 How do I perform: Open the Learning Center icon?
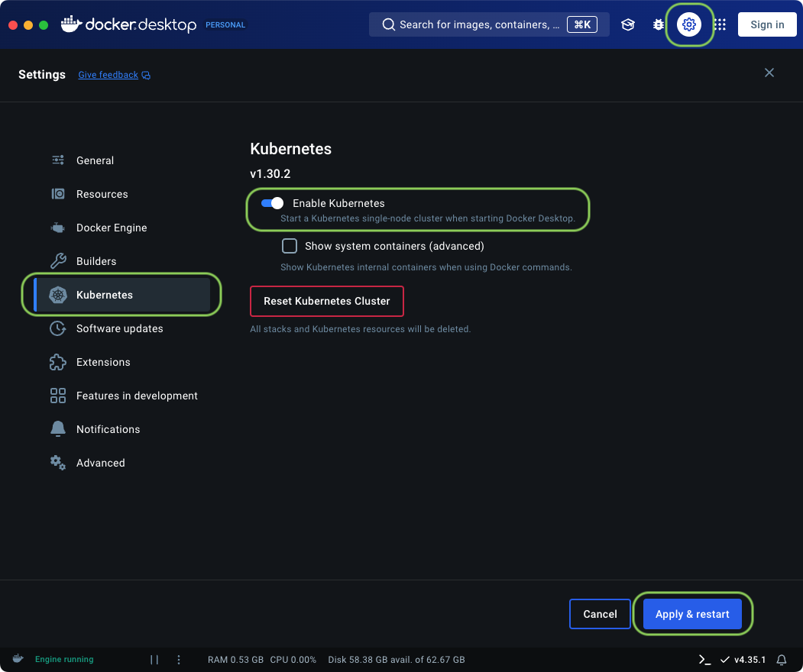click(628, 24)
